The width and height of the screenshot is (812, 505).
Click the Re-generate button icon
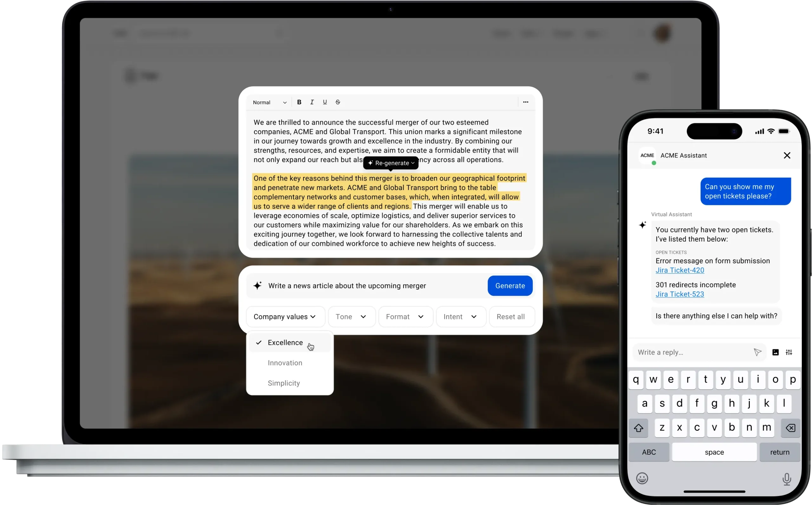click(370, 163)
